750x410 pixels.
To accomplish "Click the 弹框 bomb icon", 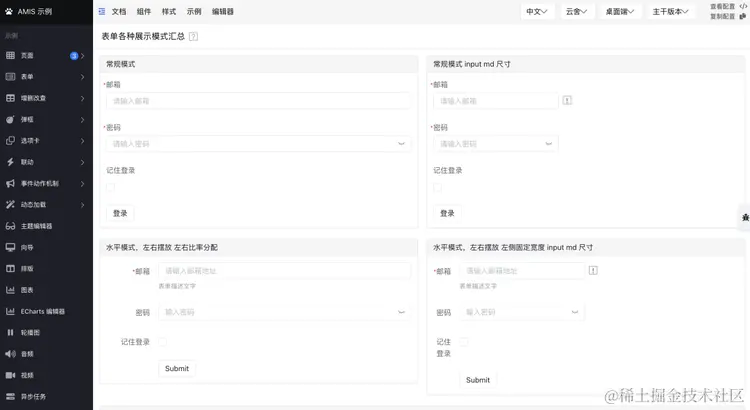I will [11, 120].
